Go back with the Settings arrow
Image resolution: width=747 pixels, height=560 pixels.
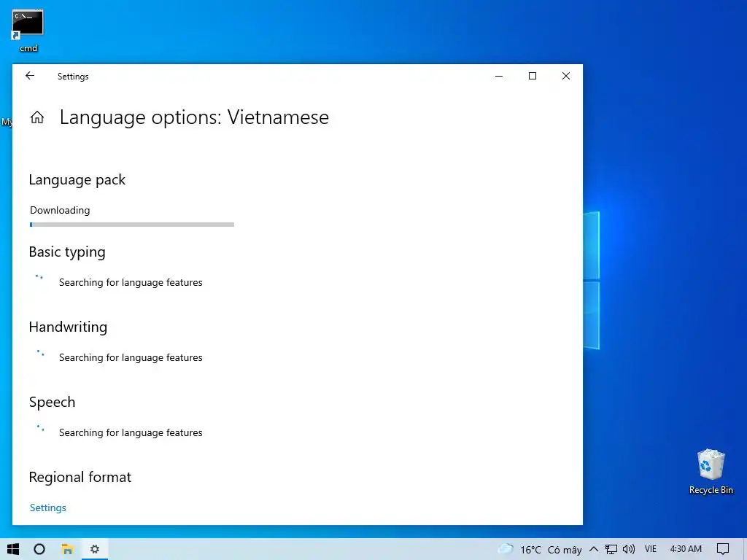30,76
